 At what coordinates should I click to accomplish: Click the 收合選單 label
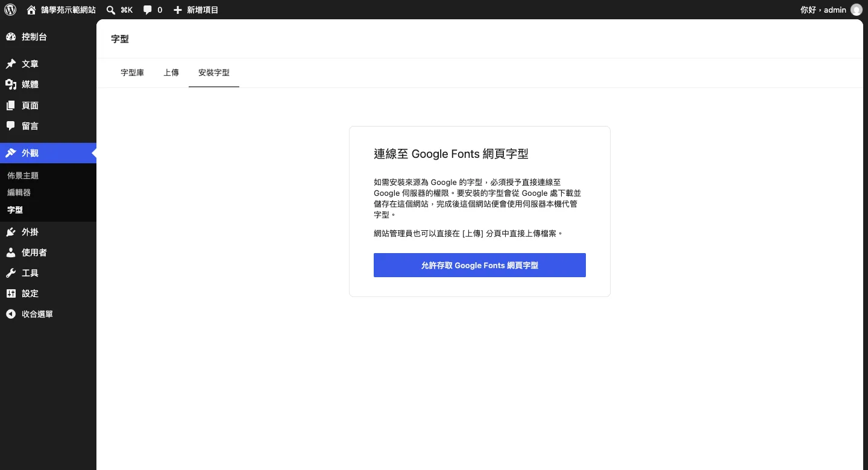coord(37,314)
